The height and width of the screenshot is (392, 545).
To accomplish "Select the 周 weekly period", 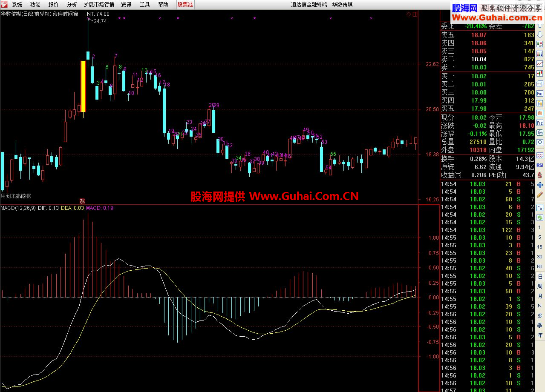I will point(540,286).
